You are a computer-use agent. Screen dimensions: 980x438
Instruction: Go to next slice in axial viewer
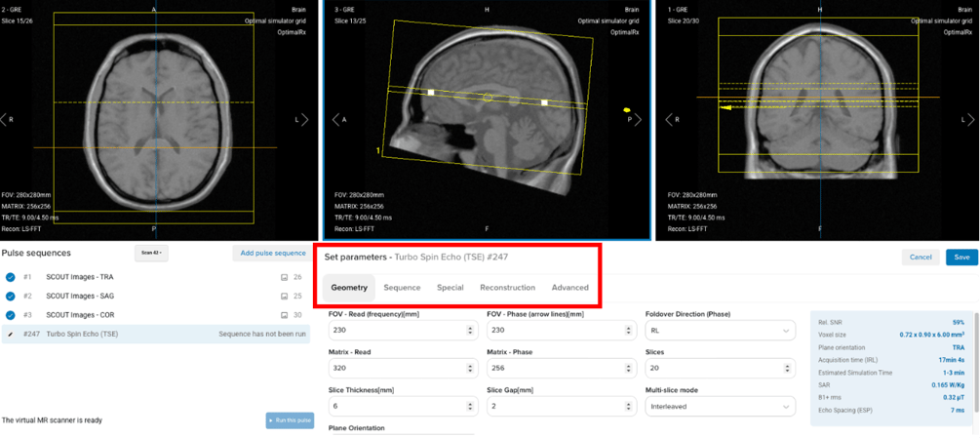click(x=305, y=120)
